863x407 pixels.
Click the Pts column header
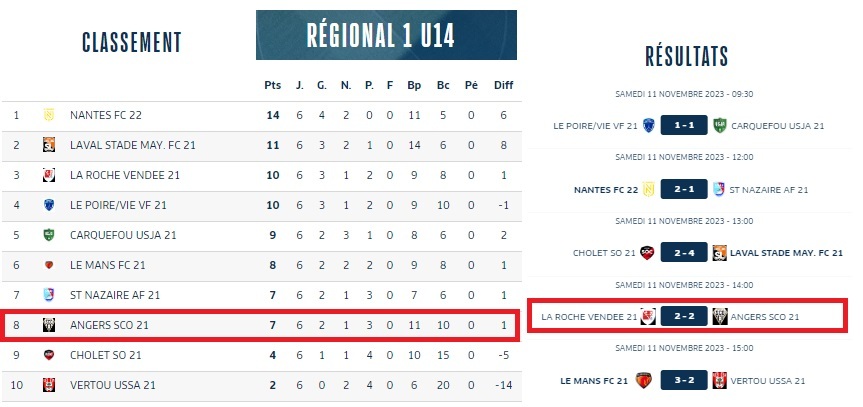point(272,85)
